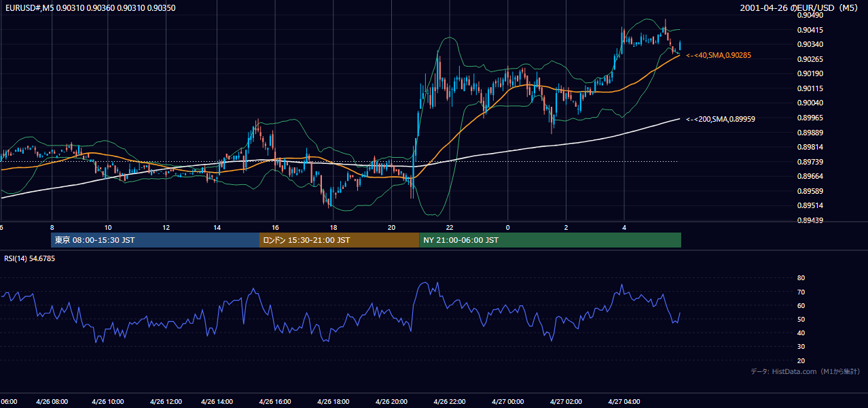Image resolution: width=868 pixels, height=408 pixels.
Task: Click the Tokyo 08:00-15:30 JST session bar
Action: [155, 240]
